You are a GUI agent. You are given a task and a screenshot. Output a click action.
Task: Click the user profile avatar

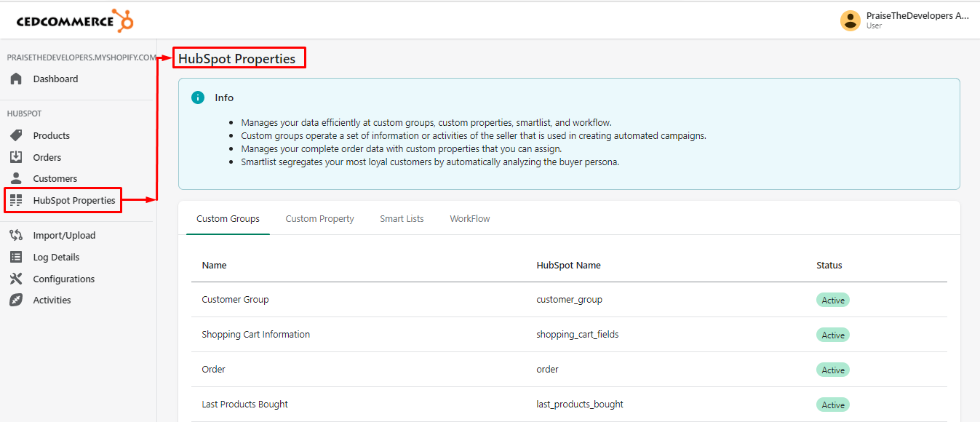click(850, 20)
